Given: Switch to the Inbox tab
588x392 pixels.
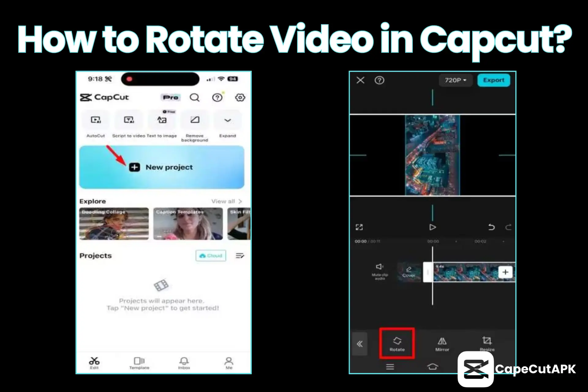Looking at the screenshot, I should click(x=184, y=363).
